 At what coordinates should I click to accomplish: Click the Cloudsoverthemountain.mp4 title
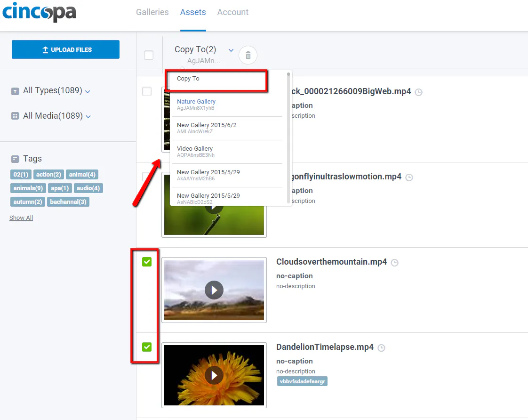331,262
